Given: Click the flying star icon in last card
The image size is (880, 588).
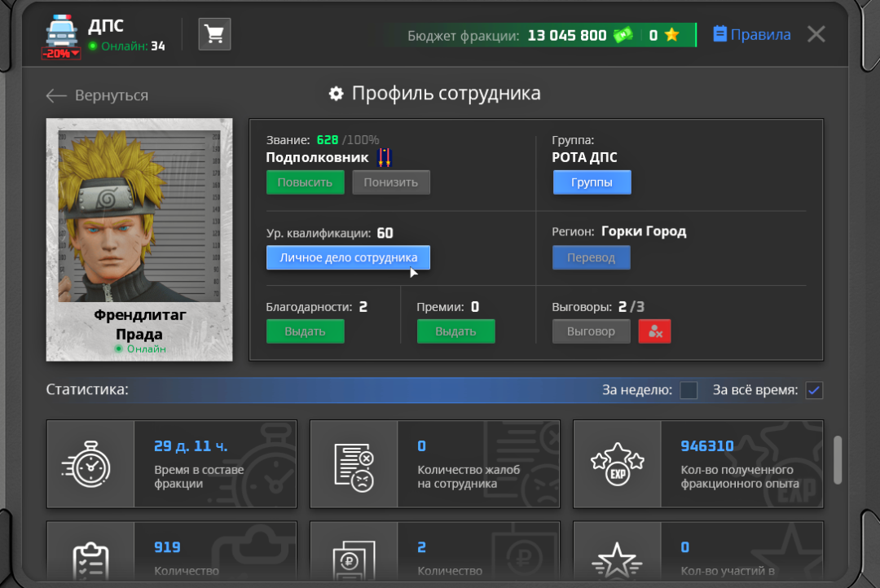Looking at the screenshot, I should pos(618,560).
